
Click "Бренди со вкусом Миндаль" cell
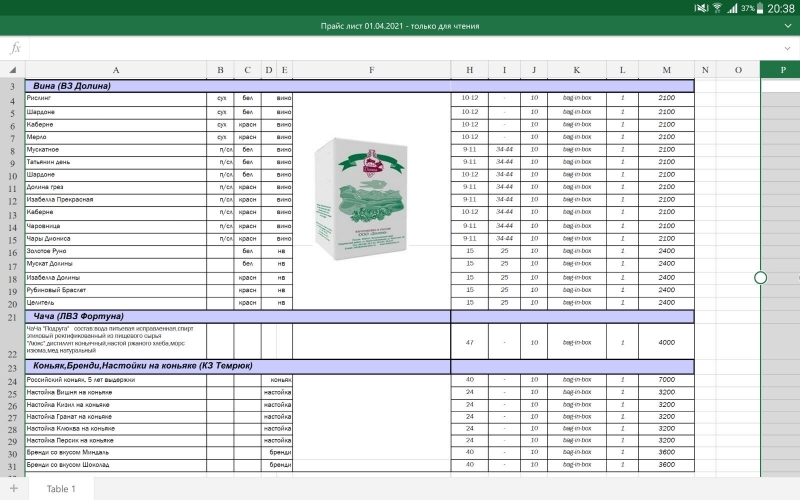[x=116, y=453]
